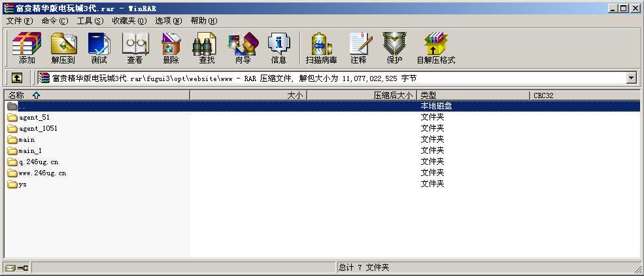Image resolution: width=644 pixels, height=276 pixels.
Task: Click the address path text field
Action: [x=332, y=78]
